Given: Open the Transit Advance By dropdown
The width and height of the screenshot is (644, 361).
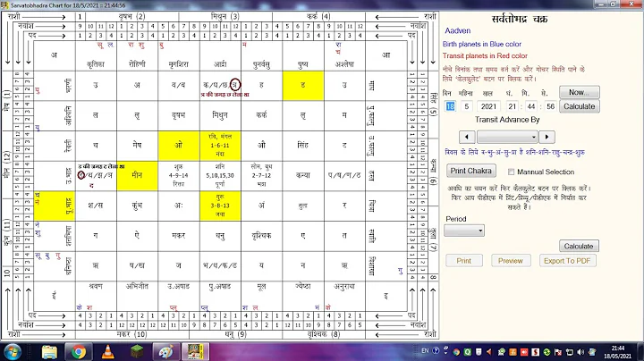Looking at the screenshot, I should pyautogui.click(x=507, y=137).
